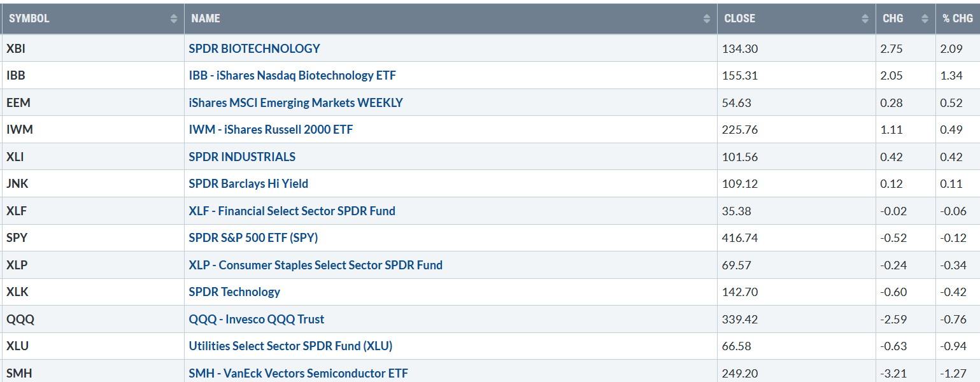Open IBB - iShares Nasdaq Biotechnology ETF link
This screenshot has height=382, width=980.
pyautogui.click(x=292, y=75)
